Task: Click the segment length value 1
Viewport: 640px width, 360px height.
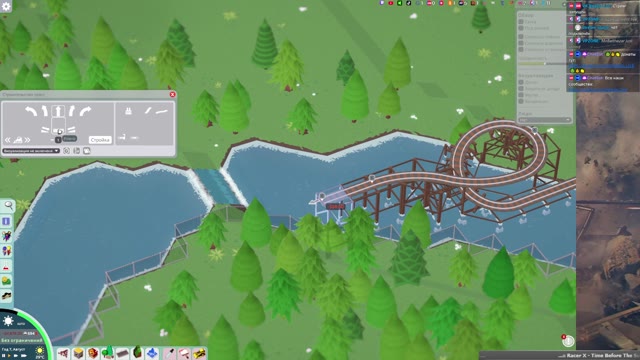Action: tap(58, 140)
